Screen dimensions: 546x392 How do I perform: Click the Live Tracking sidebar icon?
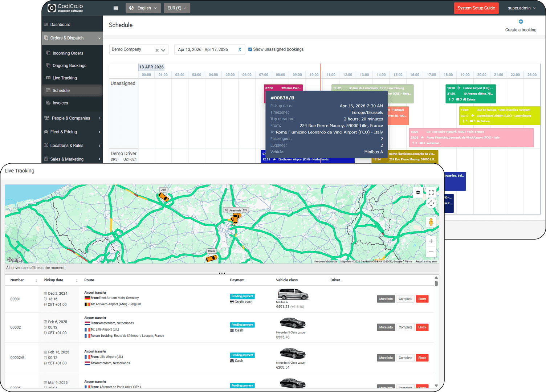(48, 78)
